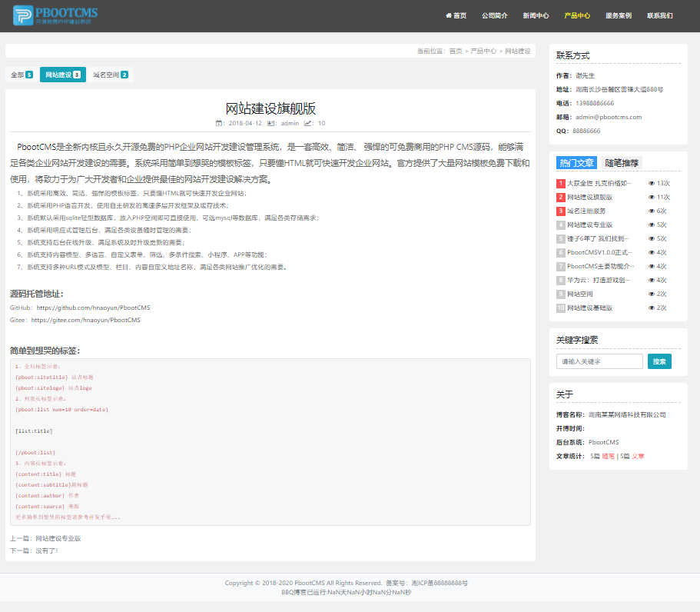Click the 关键字搜索 heading
Image resolution: width=700 pixels, height=612 pixels.
[x=577, y=340]
